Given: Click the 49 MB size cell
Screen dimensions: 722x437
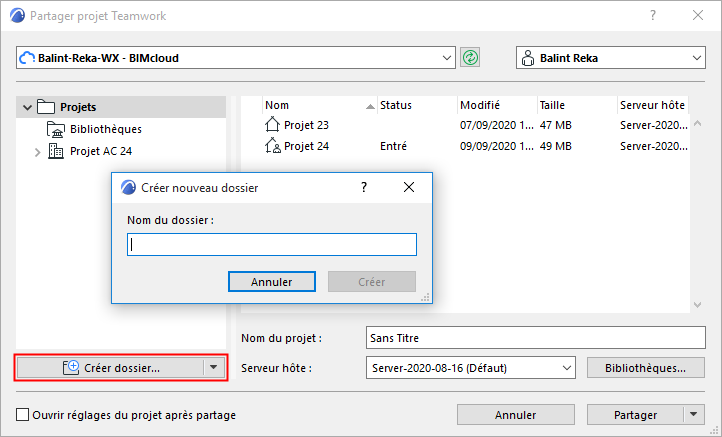Looking at the screenshot, I should tap(555, 146).
